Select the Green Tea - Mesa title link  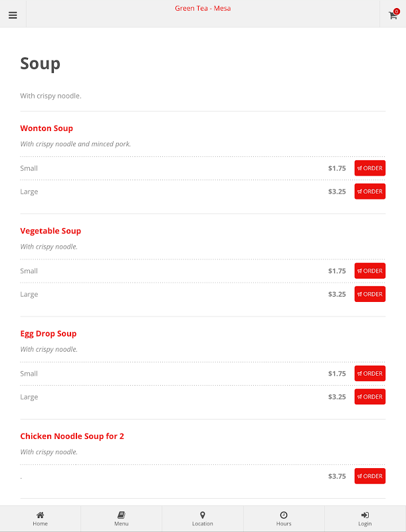(x=203, y=8)
